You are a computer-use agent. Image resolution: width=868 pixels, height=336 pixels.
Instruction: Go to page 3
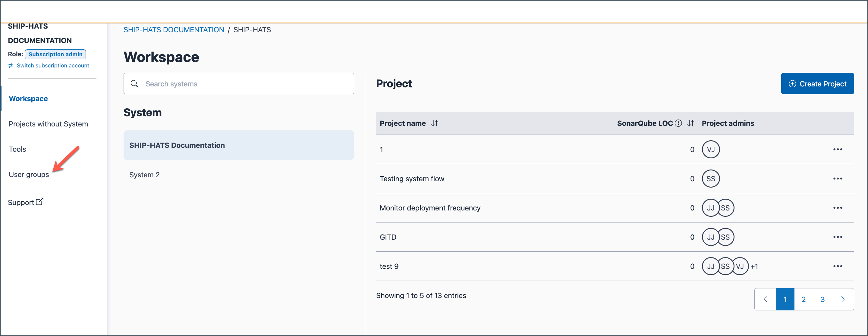click(x=822, y=299)
